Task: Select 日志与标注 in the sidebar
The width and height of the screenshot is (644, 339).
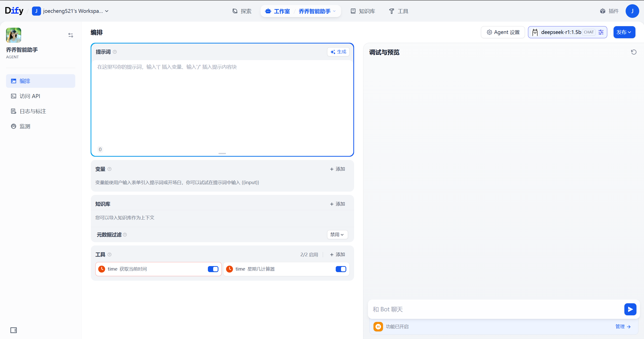Action: coord(33,111)
